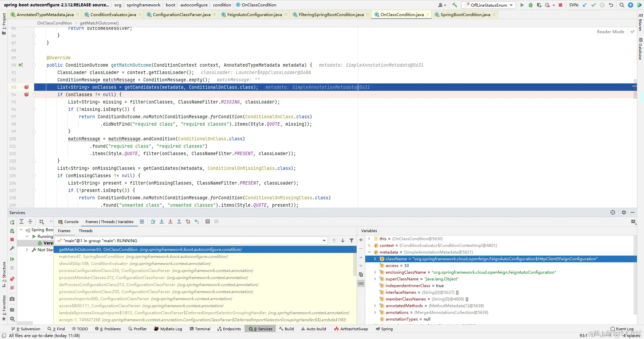Select the matches:47, SpringBootCondition frame
Viewport: 644px width, 339px height.
coord(205,257)
